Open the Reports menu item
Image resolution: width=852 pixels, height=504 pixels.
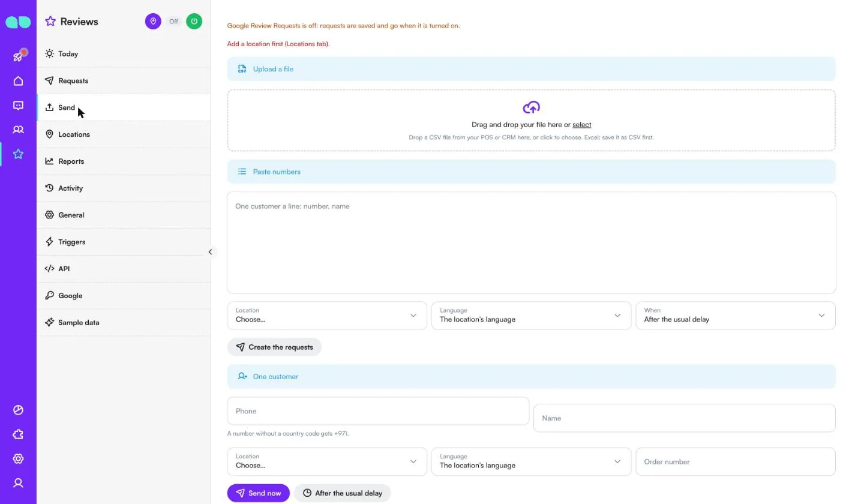[124, 161]
